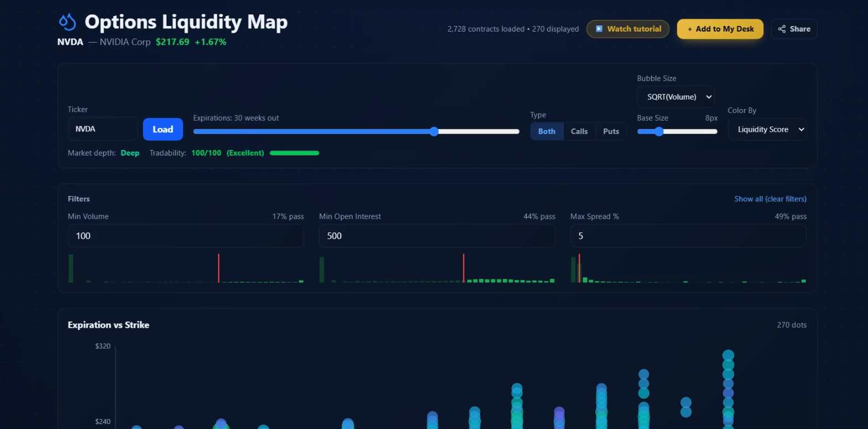Focus the Min Open Interest field
Image resolution: width=868 pixels, height=429 pixels.
pyautogui.click(x=437, y=236)
